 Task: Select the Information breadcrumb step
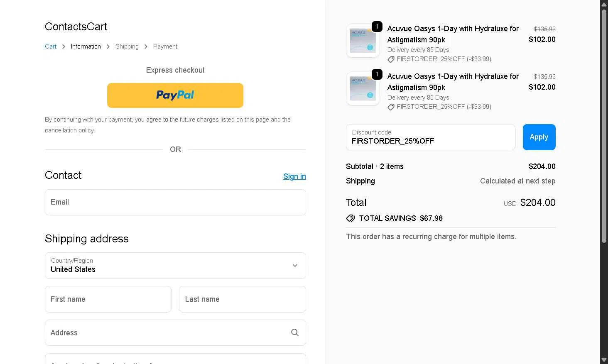86,46
